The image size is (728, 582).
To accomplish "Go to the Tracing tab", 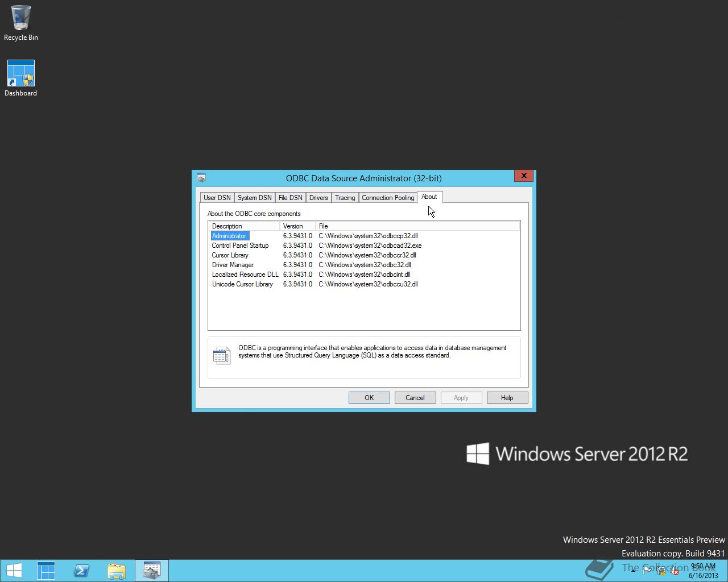I will click(345, 198).
